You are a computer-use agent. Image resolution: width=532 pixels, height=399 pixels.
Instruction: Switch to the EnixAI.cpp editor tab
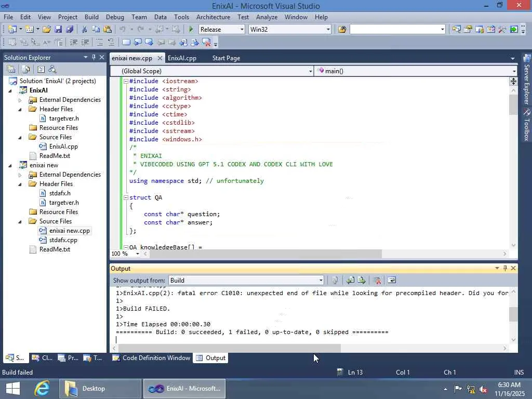182,58
